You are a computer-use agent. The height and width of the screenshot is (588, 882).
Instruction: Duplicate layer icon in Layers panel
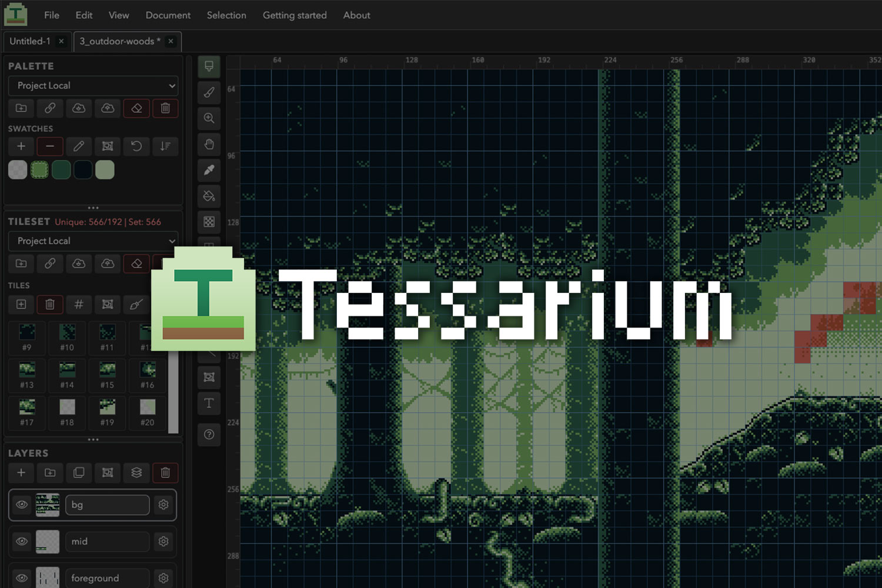[x=79, y=473]
